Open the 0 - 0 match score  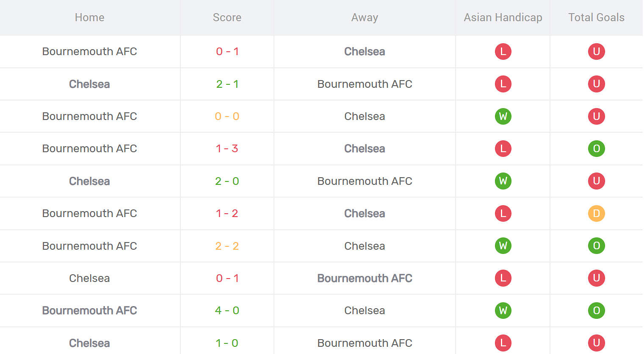(227, 116)
